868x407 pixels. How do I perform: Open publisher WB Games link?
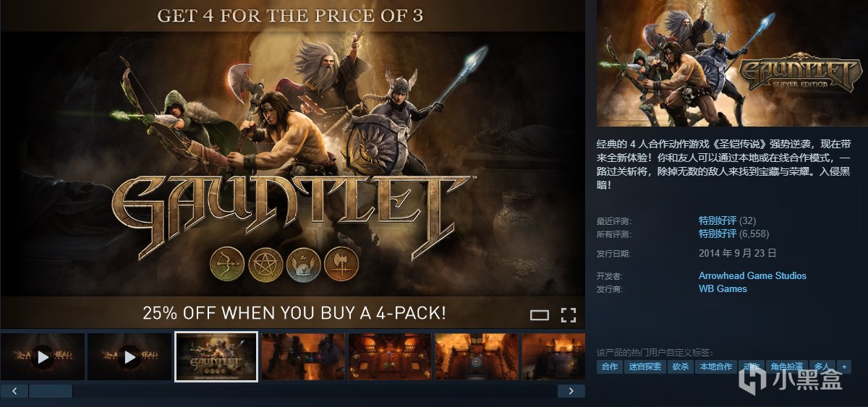pyautogui.click(x=723, y=288)
